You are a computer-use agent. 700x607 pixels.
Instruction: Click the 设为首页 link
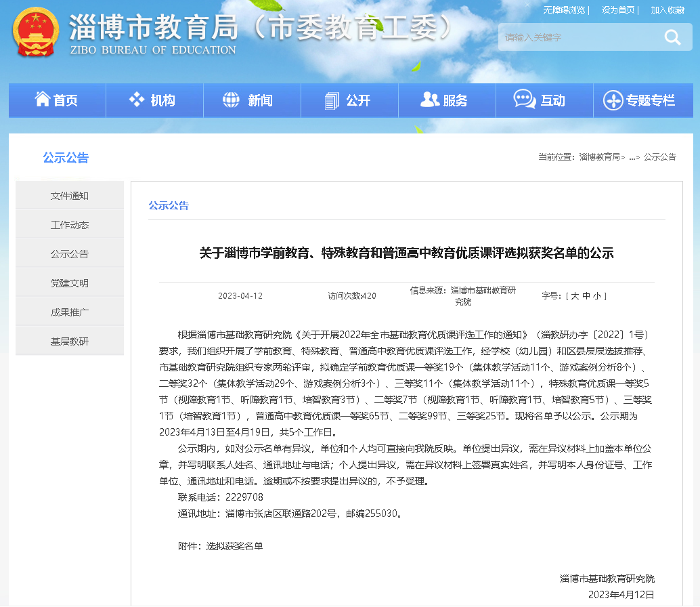pos(618,10)
